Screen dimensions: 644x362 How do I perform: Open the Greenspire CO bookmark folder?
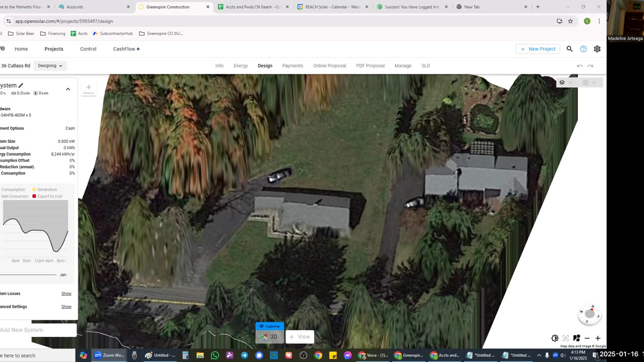(161, 34)
